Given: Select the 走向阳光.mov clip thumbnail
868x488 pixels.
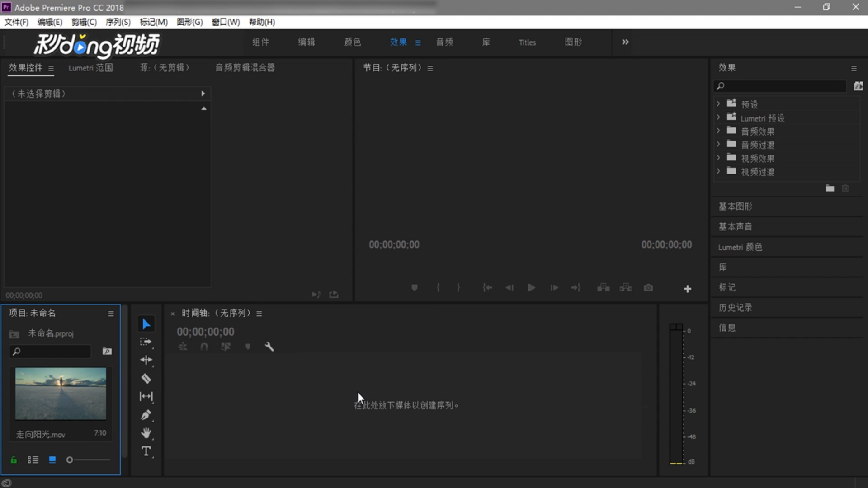Looking at the screenshot, I should coord(61,394).
